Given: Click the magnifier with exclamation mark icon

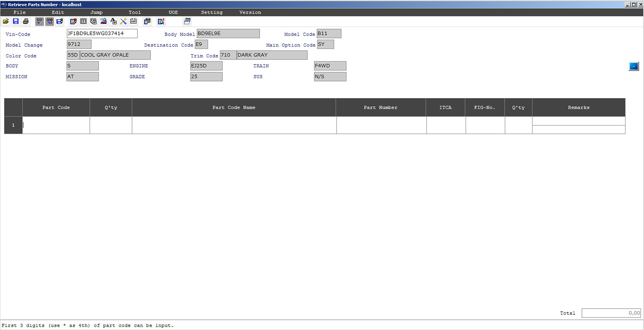Looking at the screenshot, I should 161,21.
